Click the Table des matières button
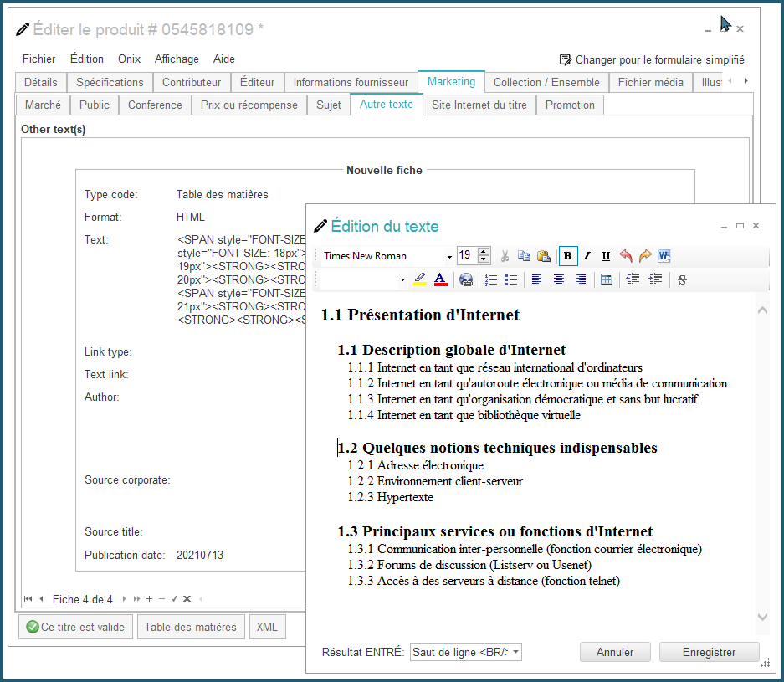784x682 pixels. tap(190, 627)
